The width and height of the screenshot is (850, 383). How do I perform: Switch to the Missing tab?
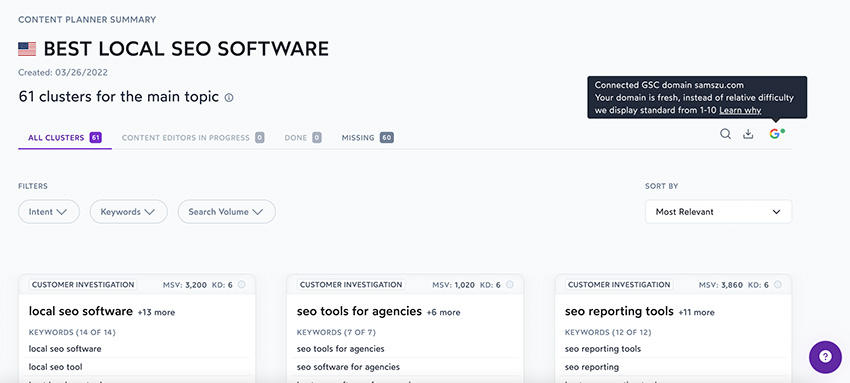point(368,138)
